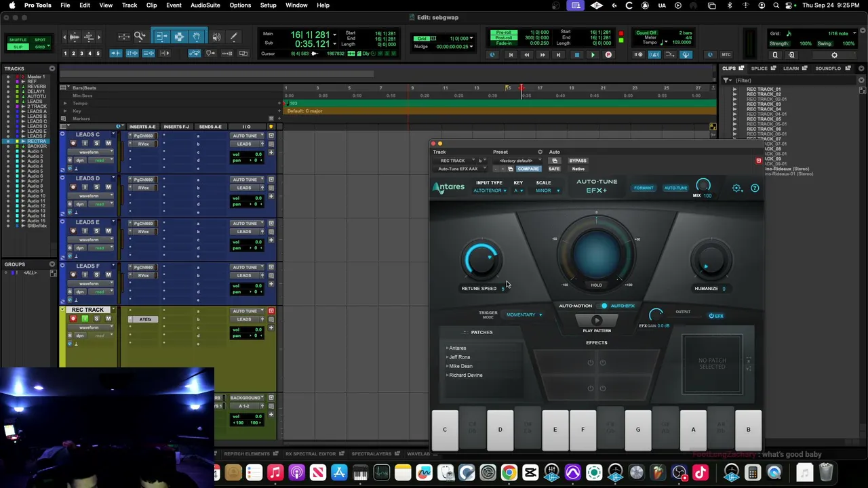
Task: Switch to the SOUNDFLOW tab
Action: 828,68
